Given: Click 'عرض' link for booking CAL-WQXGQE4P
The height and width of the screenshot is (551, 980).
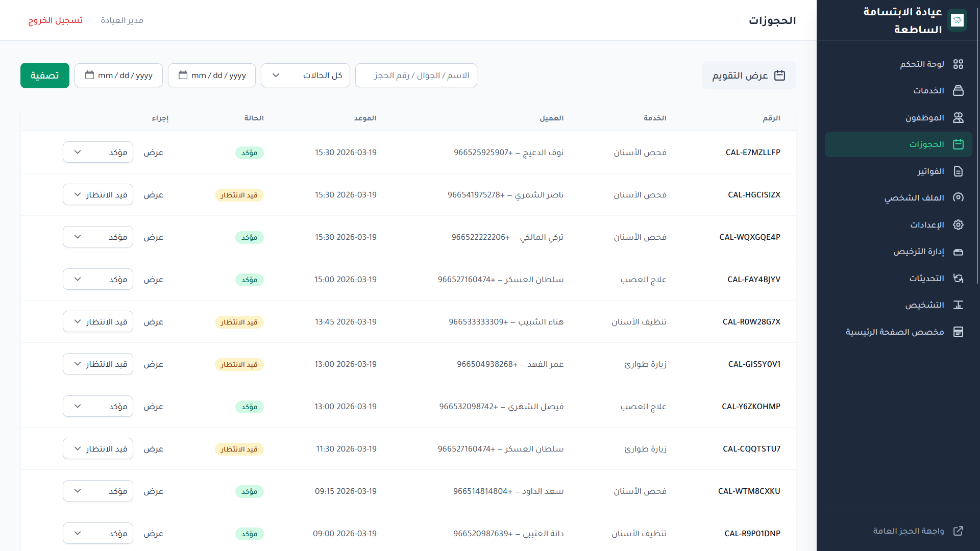Looking at the screenshot, I should point(153,237).
